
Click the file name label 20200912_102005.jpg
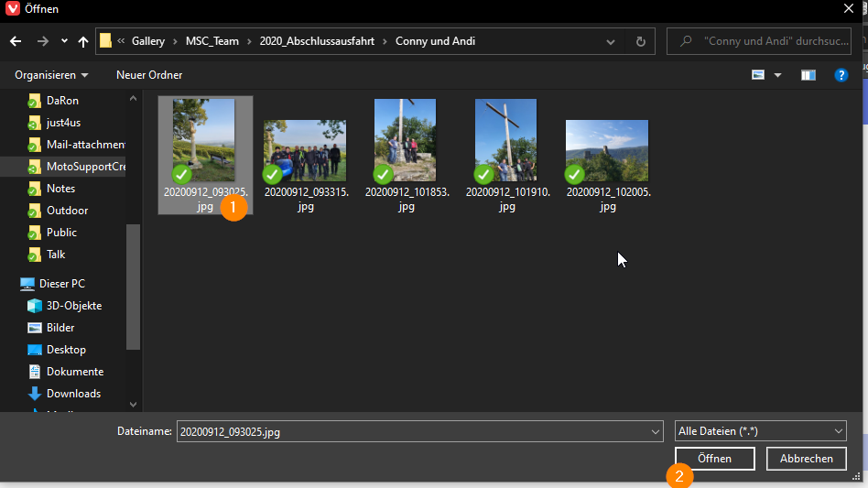(608, 200)
